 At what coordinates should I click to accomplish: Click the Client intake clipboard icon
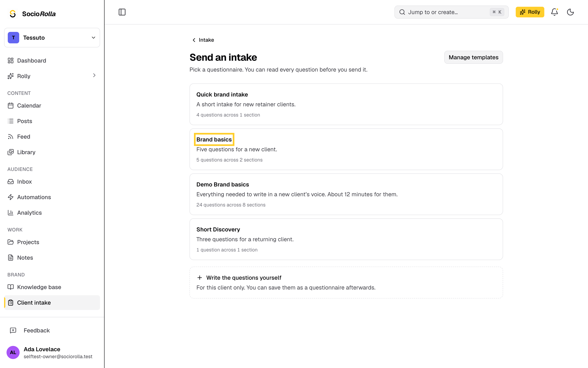coord(10,303)
